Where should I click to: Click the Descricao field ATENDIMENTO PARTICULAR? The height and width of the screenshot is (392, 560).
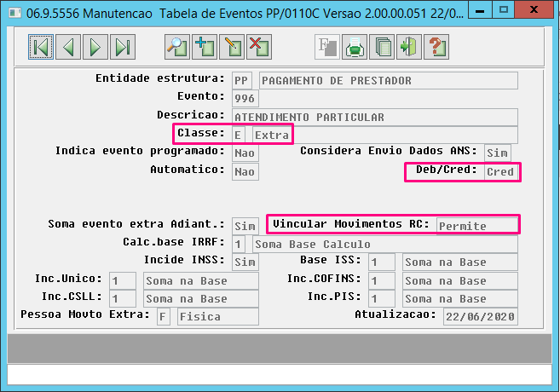[x=375, y=117]
